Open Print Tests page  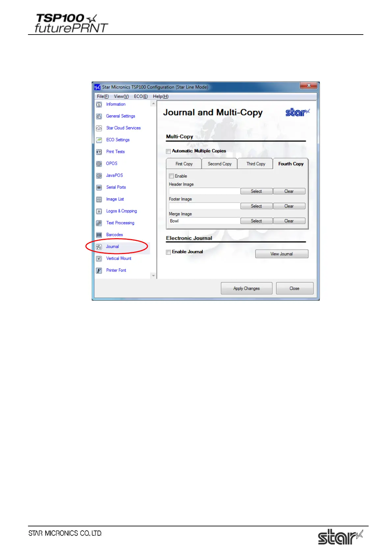(x=115, y=152)
